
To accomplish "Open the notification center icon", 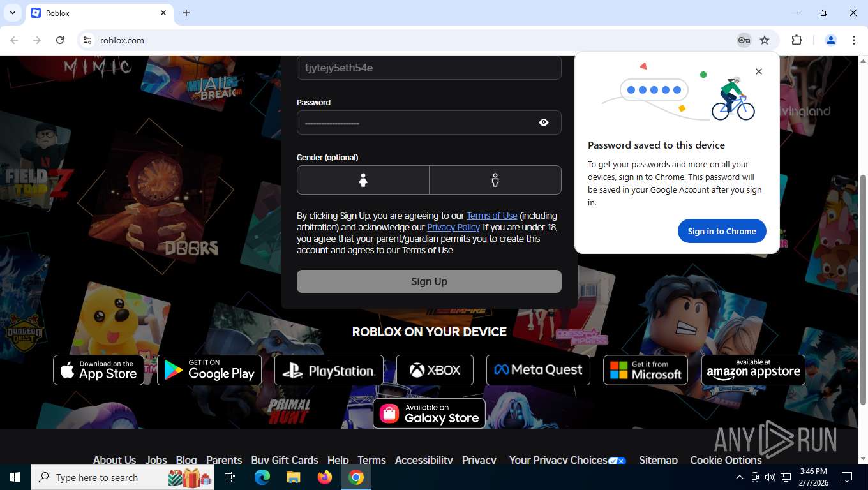I will click(x=847, y=477).
